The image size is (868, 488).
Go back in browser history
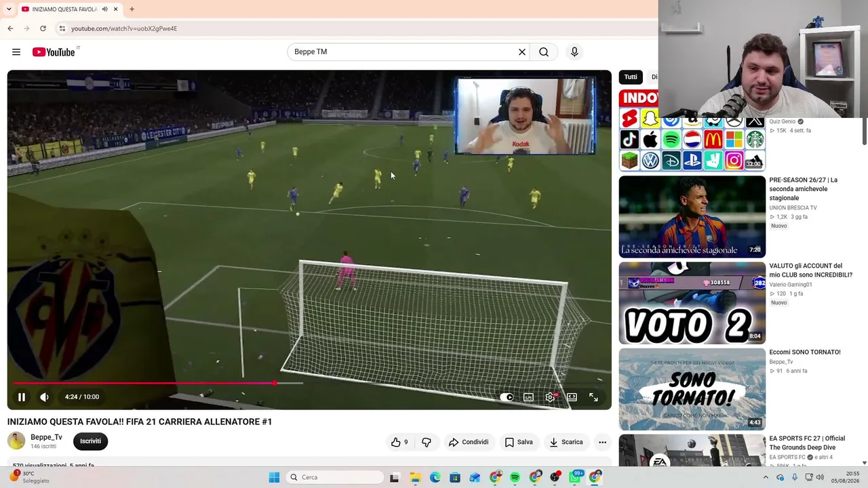click(x=10, y=28)
